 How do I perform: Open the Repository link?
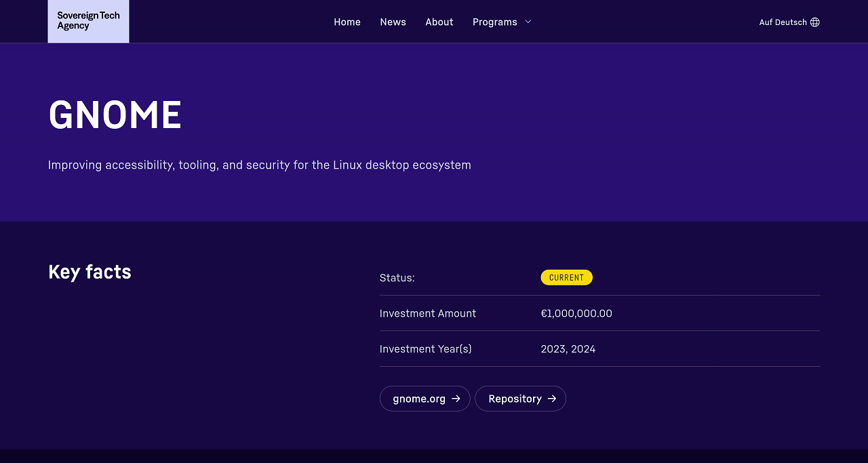(x=520, y=399)
